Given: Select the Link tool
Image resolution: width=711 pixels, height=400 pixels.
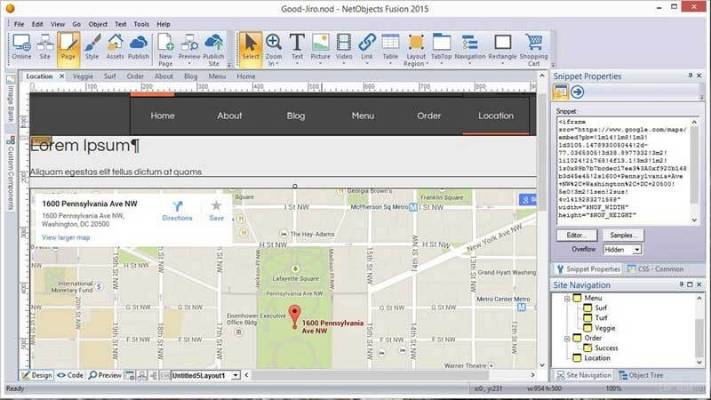Looking at the screenshot, I should coord(367,47).
